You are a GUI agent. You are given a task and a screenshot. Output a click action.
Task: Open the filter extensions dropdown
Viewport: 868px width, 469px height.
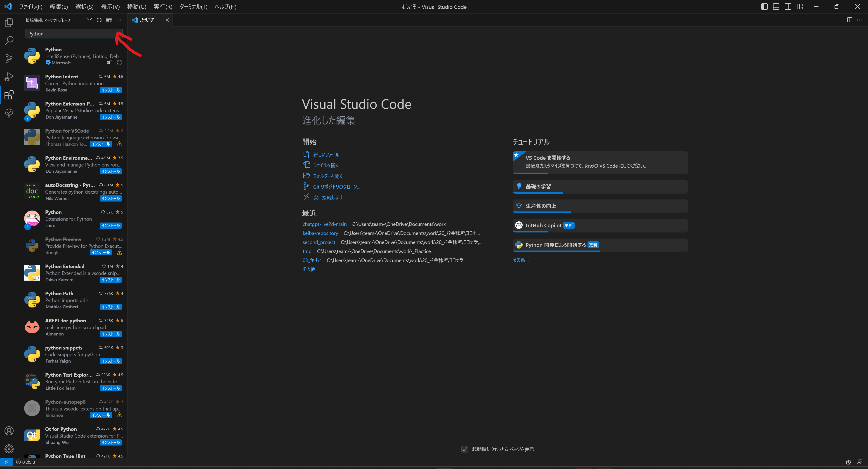[89, 20]
